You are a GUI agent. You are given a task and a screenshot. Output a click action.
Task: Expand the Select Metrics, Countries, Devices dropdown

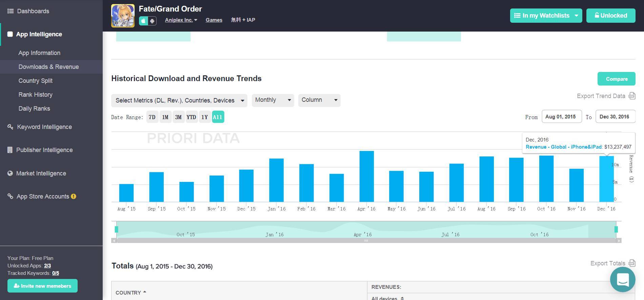[x=179, y=100]
